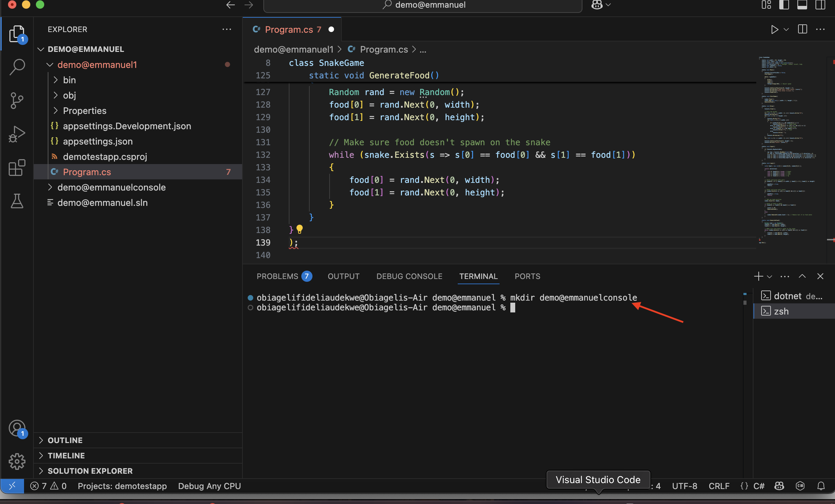Switch to the DEBUG CONSOLE tab
Viewport: 835px width, 504px height.
click(x=409, y=276)
